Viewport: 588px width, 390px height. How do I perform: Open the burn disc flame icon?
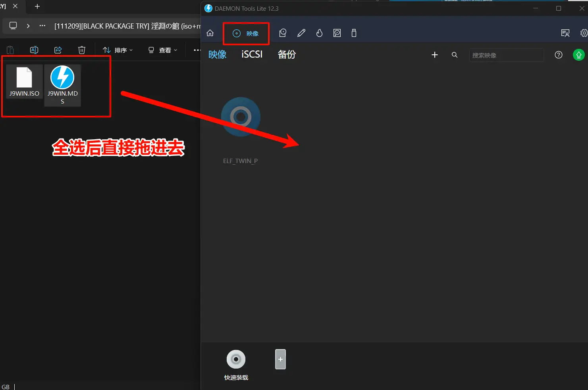pos(319,33)
